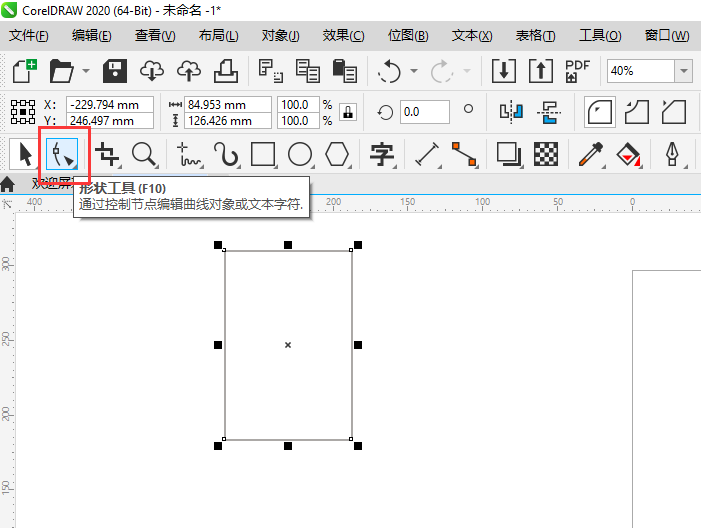
Task: Click the Export icon with the up arrow
Action: [x=541, y=71]
